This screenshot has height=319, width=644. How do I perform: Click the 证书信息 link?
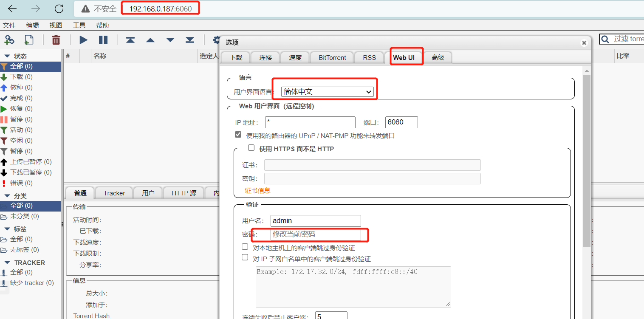pos(257,190)
